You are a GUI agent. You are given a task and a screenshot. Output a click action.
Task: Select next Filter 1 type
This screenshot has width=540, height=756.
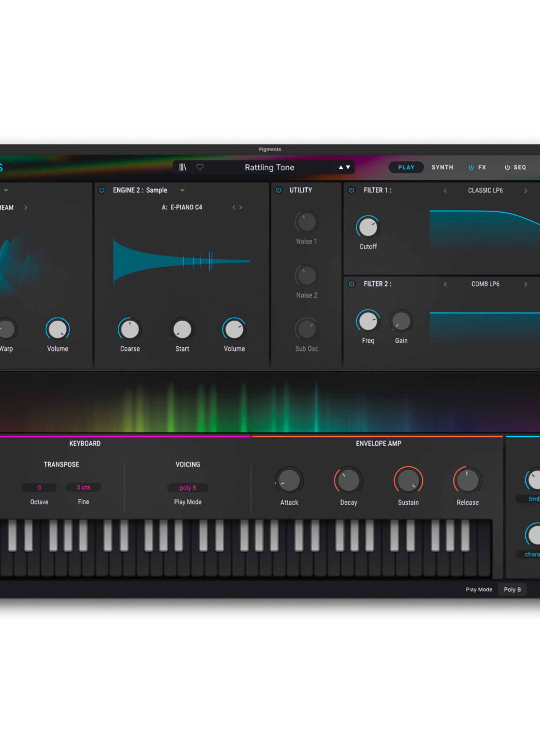pos(526,191)
